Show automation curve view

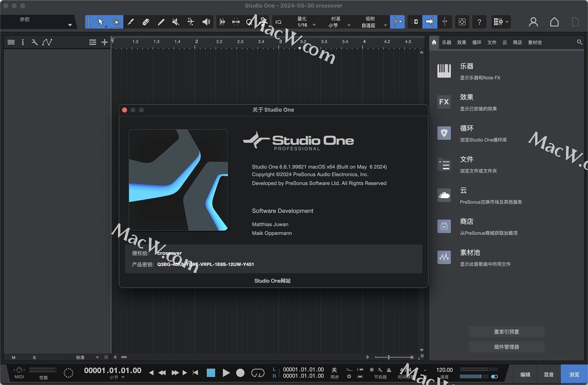pos(47,42)
